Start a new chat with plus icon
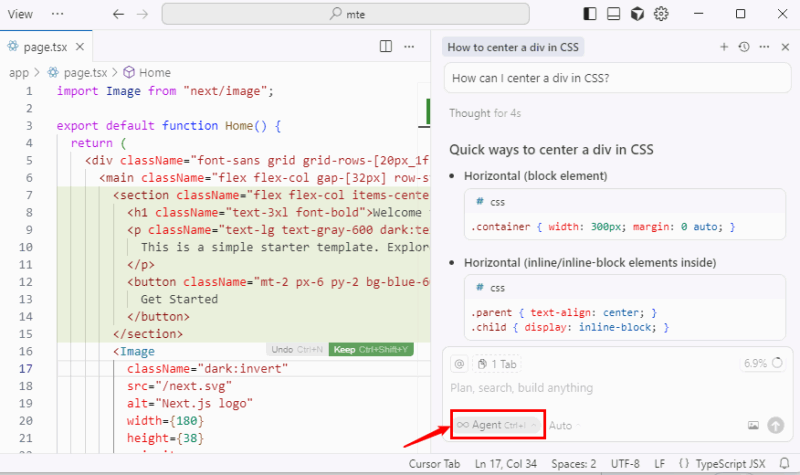This screenshot has width=800, height=475. (x=724, y=47)
